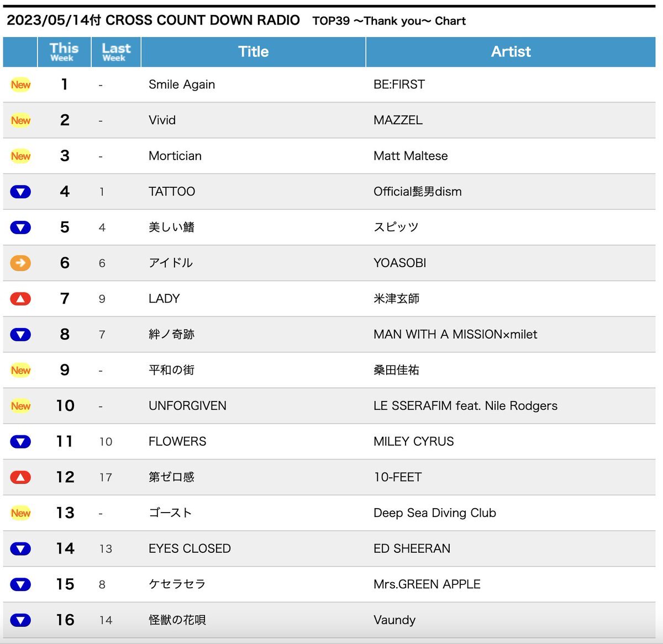Image resolution: width=663 pixels, height=644 pixels.
Task: Click the song title Vivid
Action: (x=162, y=120)
